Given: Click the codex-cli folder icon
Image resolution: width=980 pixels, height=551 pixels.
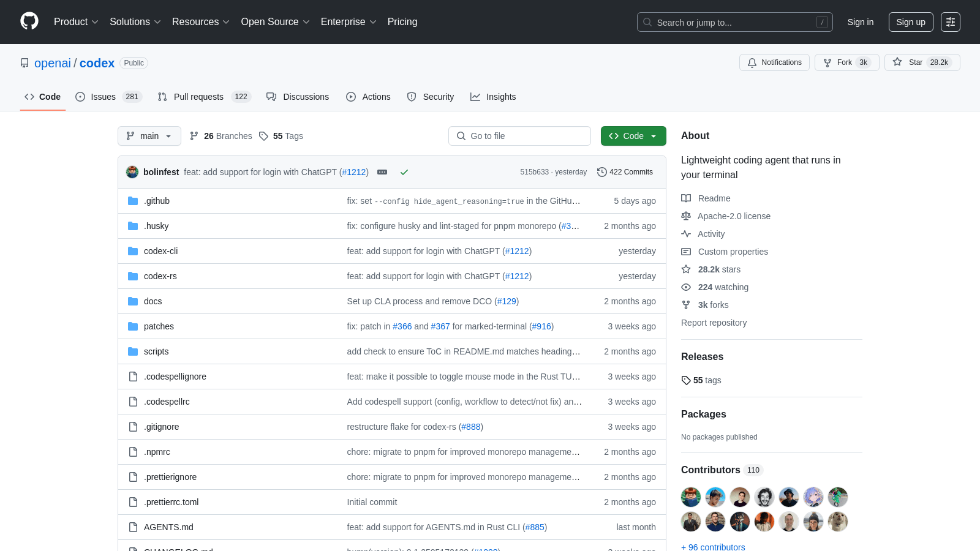Looking at the screenshot, I should (133, 250).
